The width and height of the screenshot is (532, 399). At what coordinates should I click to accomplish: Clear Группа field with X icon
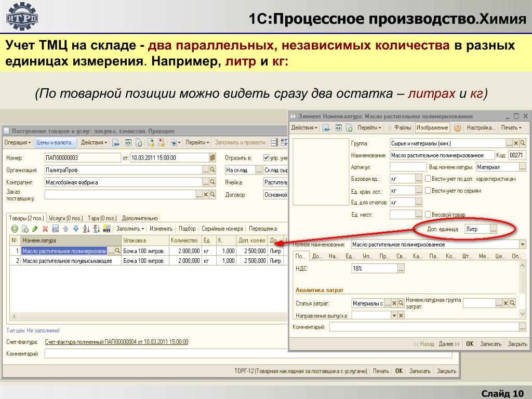coord(516,143)
